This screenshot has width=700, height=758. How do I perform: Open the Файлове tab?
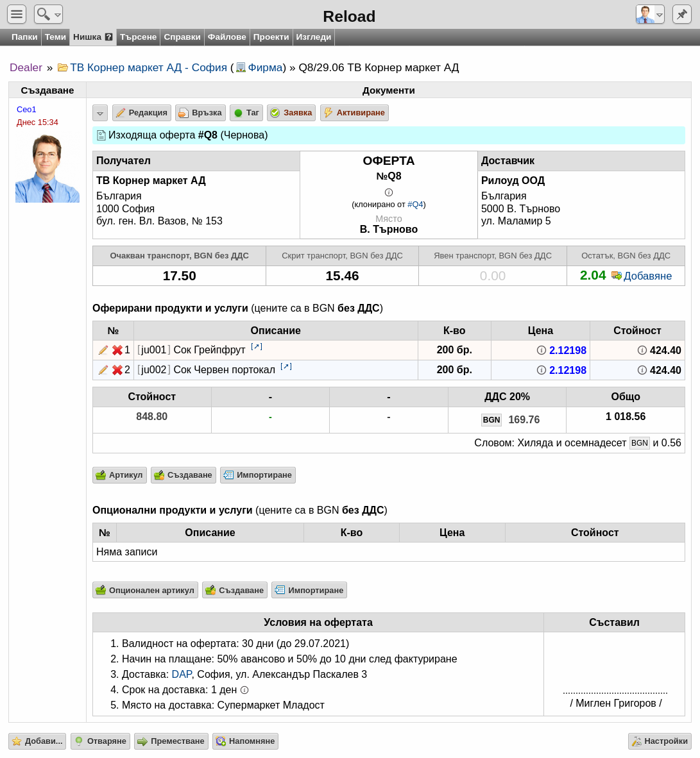[x=226, y=37]
